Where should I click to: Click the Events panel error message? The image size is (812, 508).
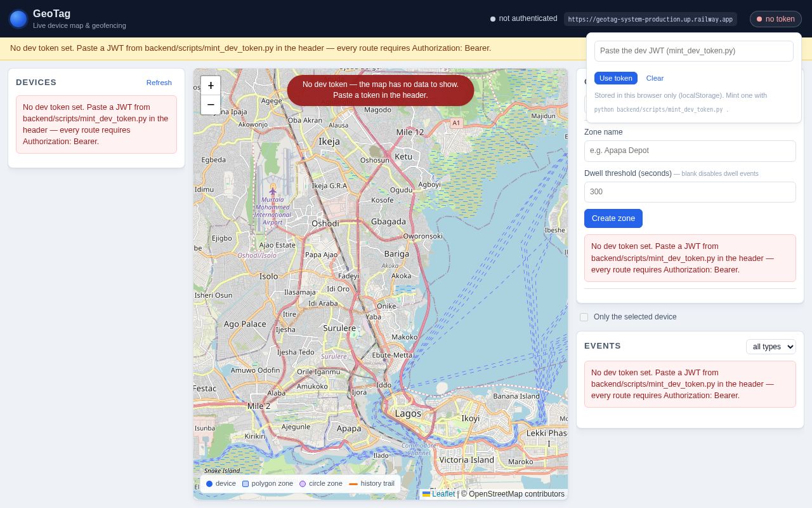[690, 384]
